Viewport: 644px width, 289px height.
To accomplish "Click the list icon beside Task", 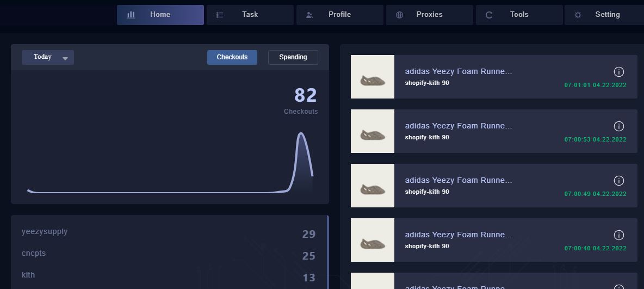I will click(220, 15).
